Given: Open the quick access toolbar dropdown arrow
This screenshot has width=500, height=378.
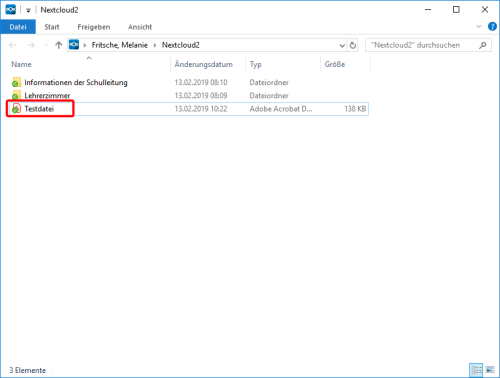Looking at the screenshot, I should click(x=28, y=10).
